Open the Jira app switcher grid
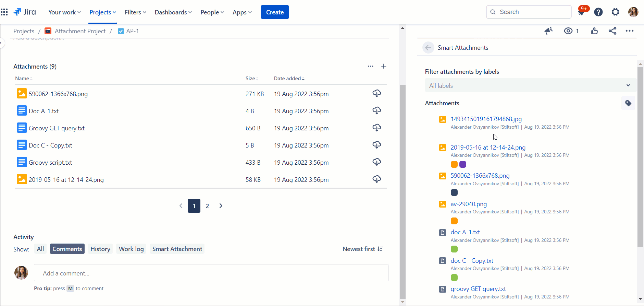This screenshot has height=306, width=644. pyautogui.click(x=4, y=12)
